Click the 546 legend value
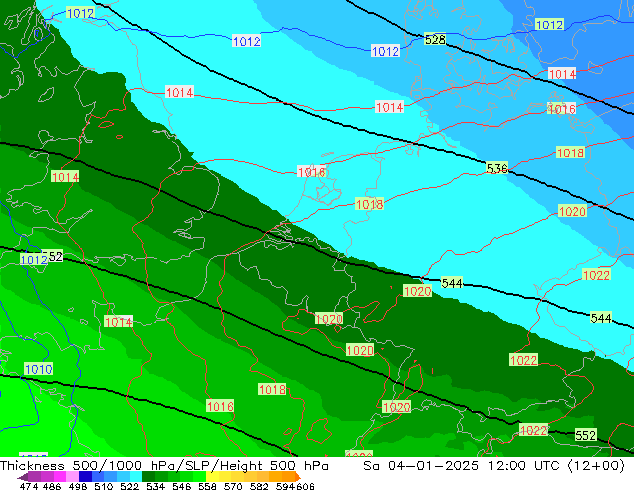The height and width of the screenshot is (490, 634). [x=182, y=486]
